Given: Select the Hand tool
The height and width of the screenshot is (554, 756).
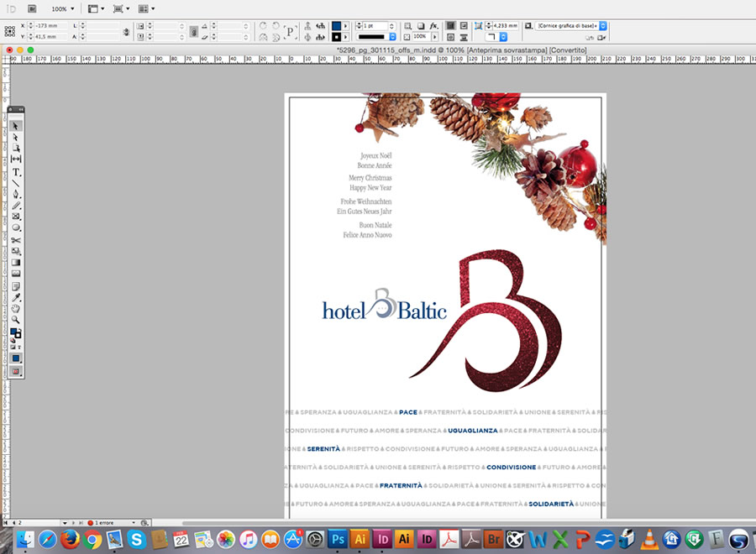Looking at the screenshot, I should coord(16,308).
